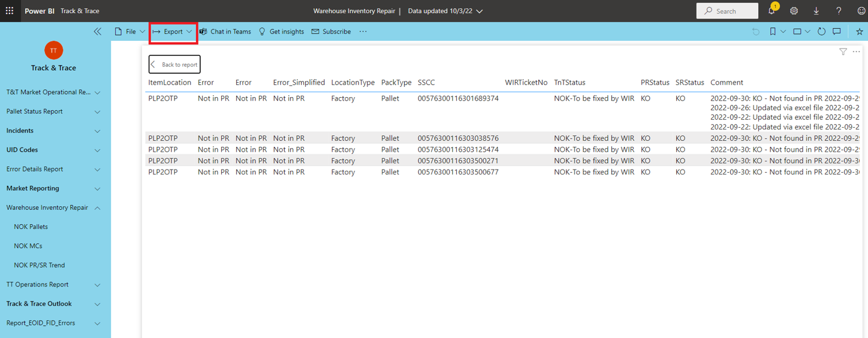Screen dimensions: 868x338
Task: Expand Pallet Status Report section
Action: (x=98, y=112)
